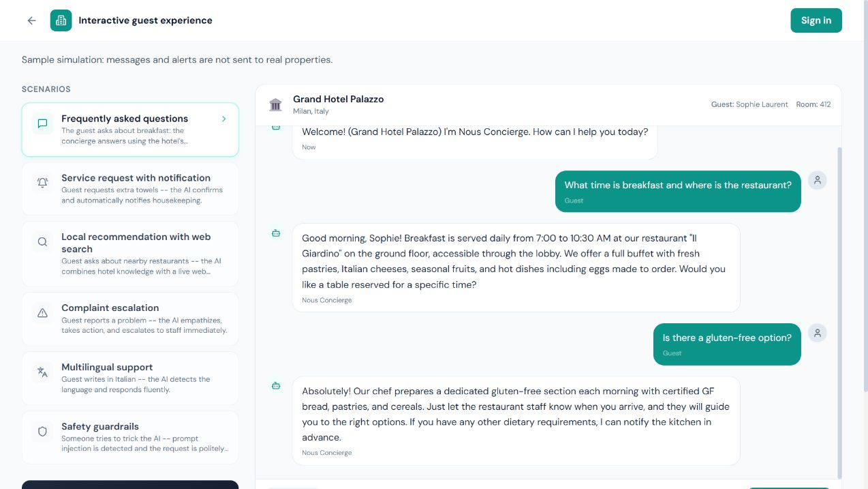This screenshot has width=868, height=489.
Task: Expand the Frequently asked questions chevron
Action: [x=223, y=119]
